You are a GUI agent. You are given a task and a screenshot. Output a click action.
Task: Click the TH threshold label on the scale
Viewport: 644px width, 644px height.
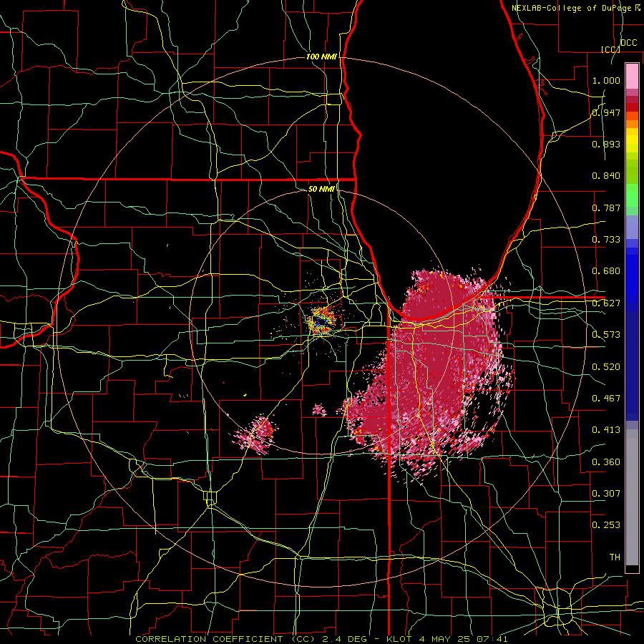click(615, 557)
